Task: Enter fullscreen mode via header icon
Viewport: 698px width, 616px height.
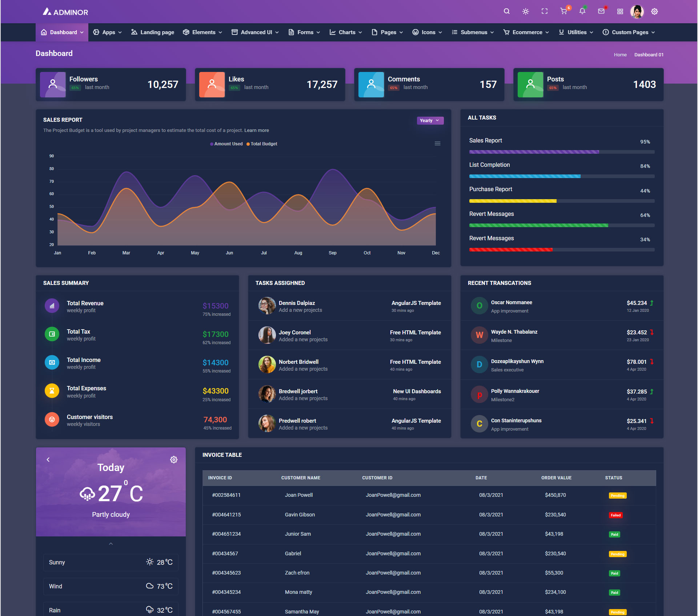Action: pyautogui.click(x=544, y=11)
